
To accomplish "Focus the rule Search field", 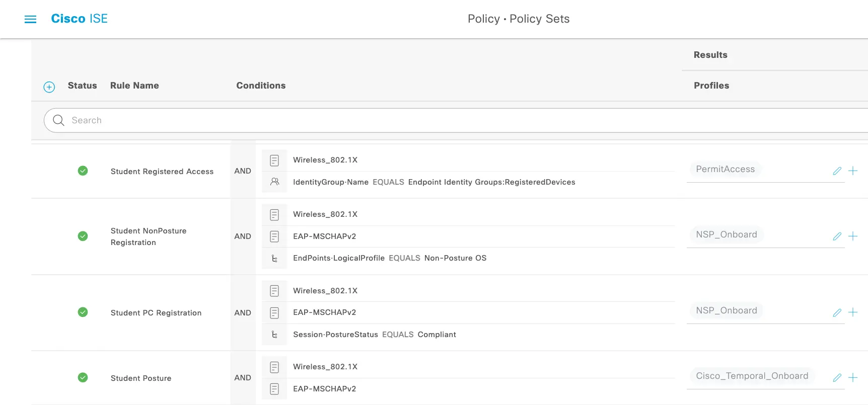I will click(x=456, y=120).
